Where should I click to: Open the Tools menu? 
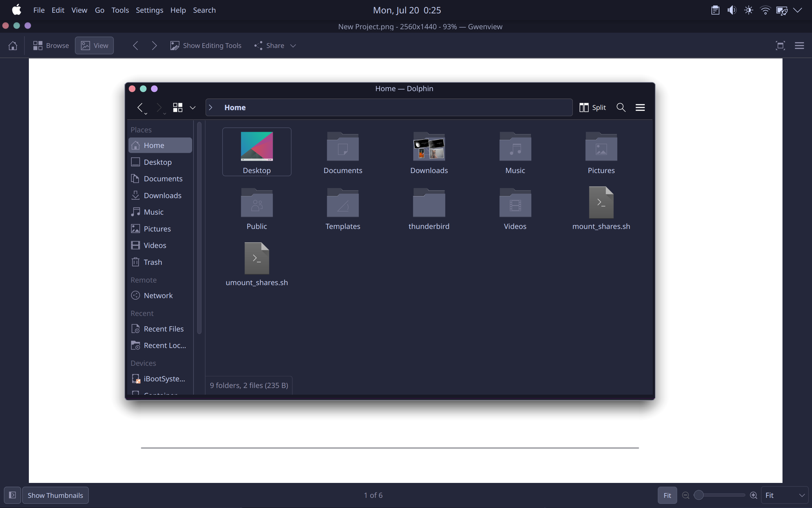pyautogui.click(x=120, y=10)
